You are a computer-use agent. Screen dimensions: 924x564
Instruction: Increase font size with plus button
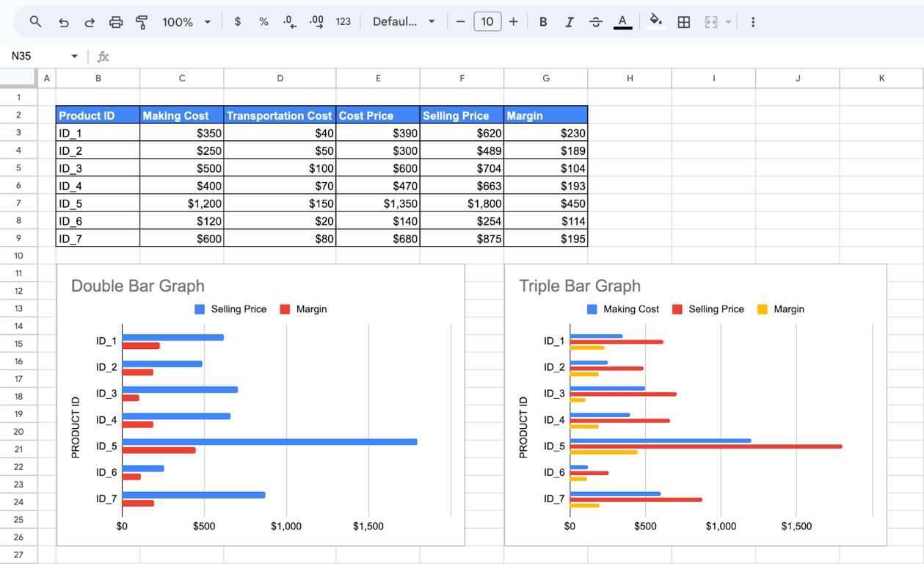(514, 22)
